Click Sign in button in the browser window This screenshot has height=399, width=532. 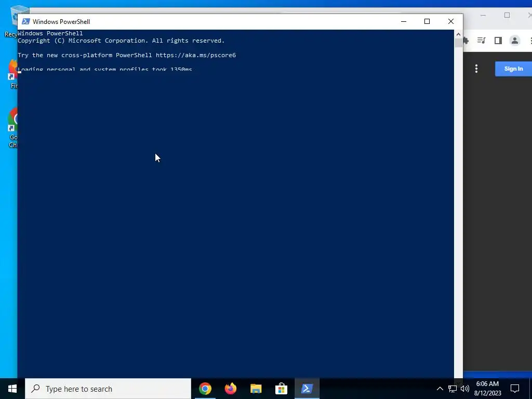(513, 69)
